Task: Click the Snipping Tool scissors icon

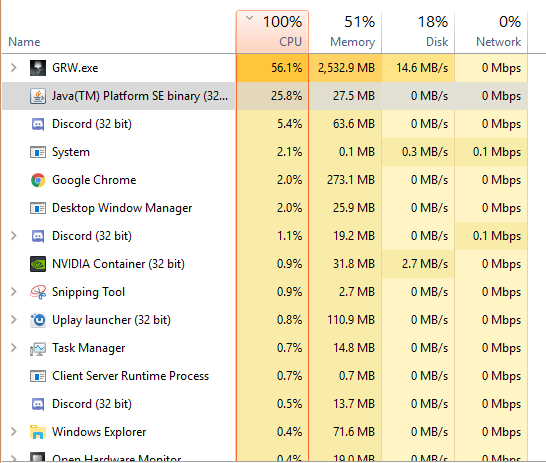Action: (x=38, y=292)
